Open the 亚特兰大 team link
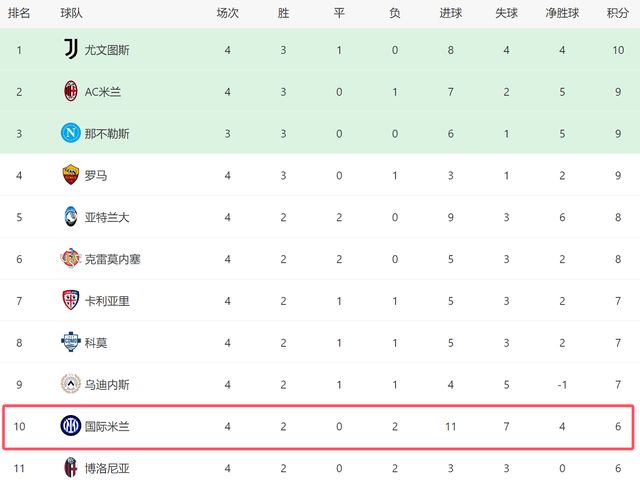 pyautogui.click(x=107, y=217)
